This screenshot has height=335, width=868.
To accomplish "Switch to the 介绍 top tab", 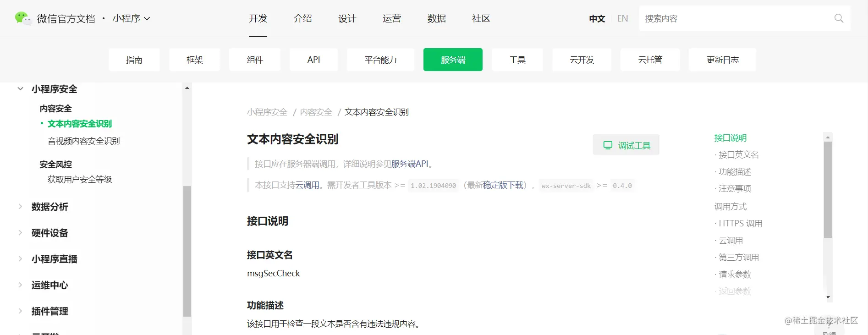I will click(x=302, y=18).
